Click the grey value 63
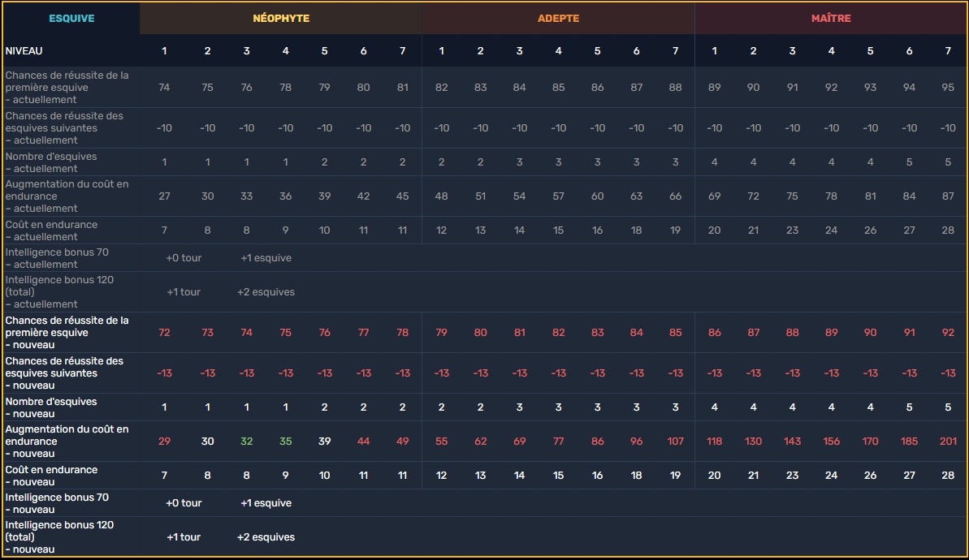969x560 pixels. (x=637, y=196)
